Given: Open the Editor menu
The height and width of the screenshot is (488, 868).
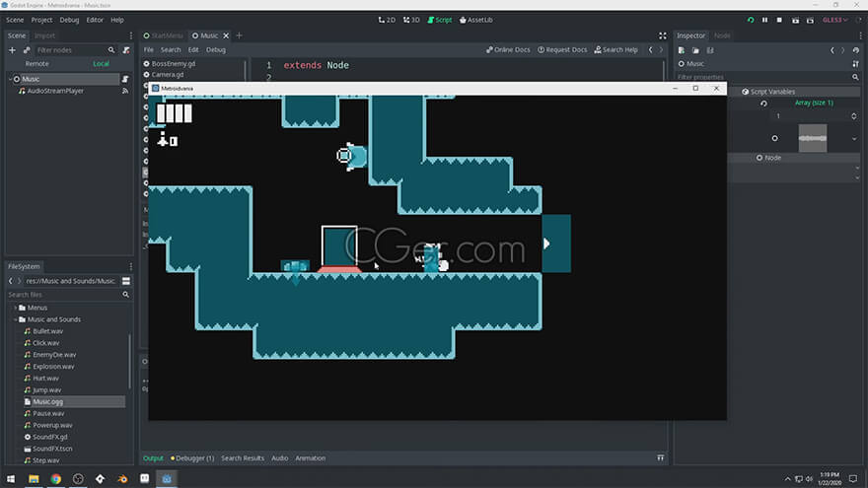Looking at the screenshot, I should coord(95,20).
